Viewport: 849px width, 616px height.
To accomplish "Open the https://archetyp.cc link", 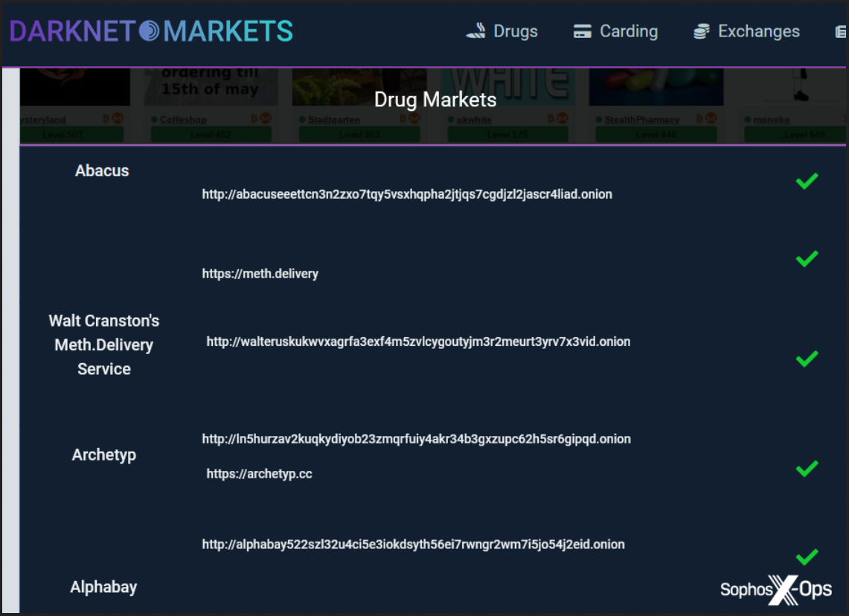I will (259, 474).
